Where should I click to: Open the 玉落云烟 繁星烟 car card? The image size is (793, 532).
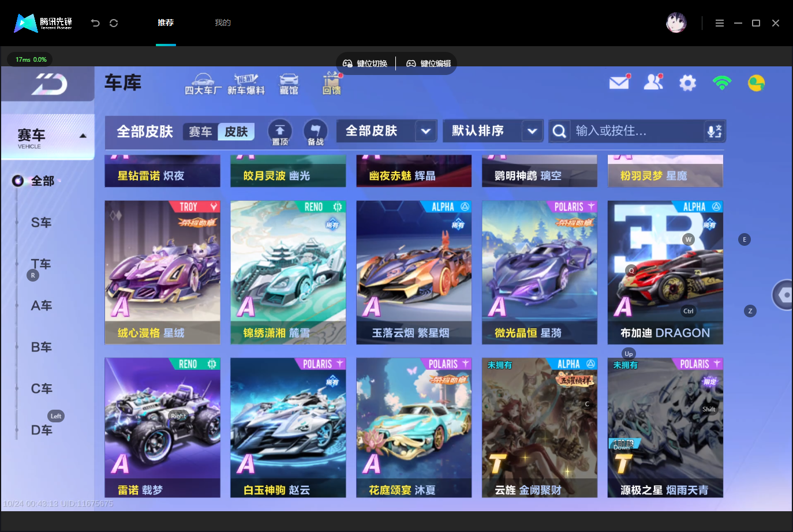coord(414,272)
